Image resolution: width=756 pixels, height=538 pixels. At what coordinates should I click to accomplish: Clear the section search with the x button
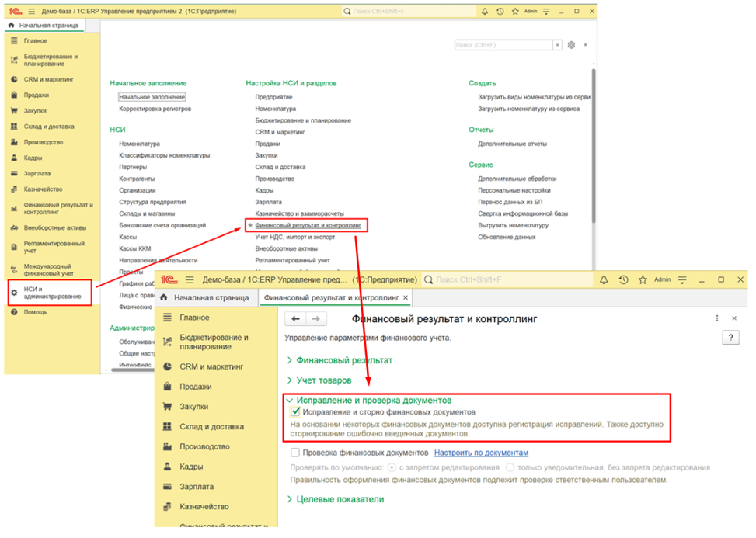[x=557, y=45]
